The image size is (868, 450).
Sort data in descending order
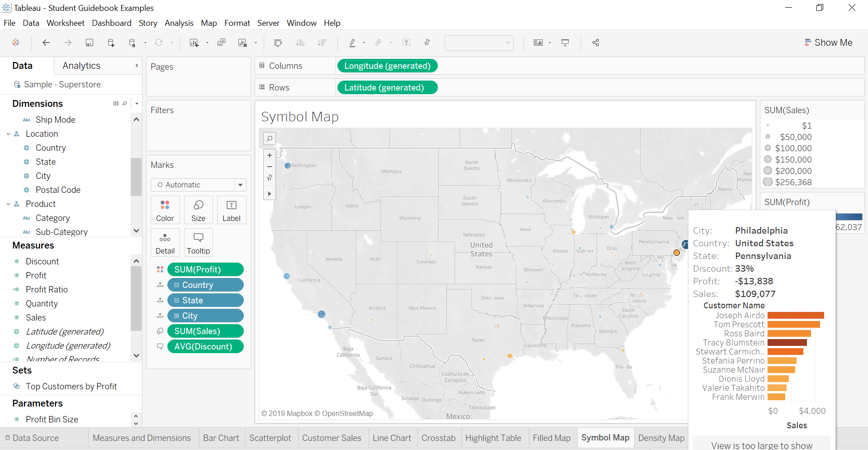tap(322, 43)
